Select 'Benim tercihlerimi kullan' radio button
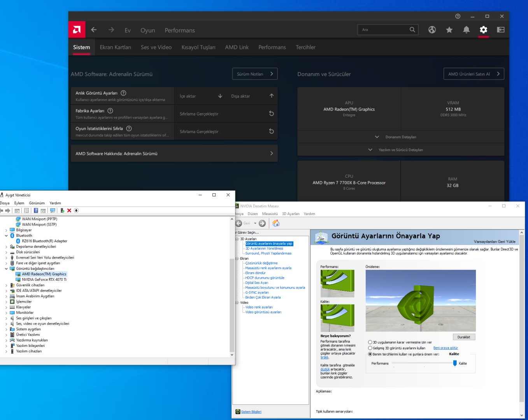528x420 pixels. click(x=370, y=354)
